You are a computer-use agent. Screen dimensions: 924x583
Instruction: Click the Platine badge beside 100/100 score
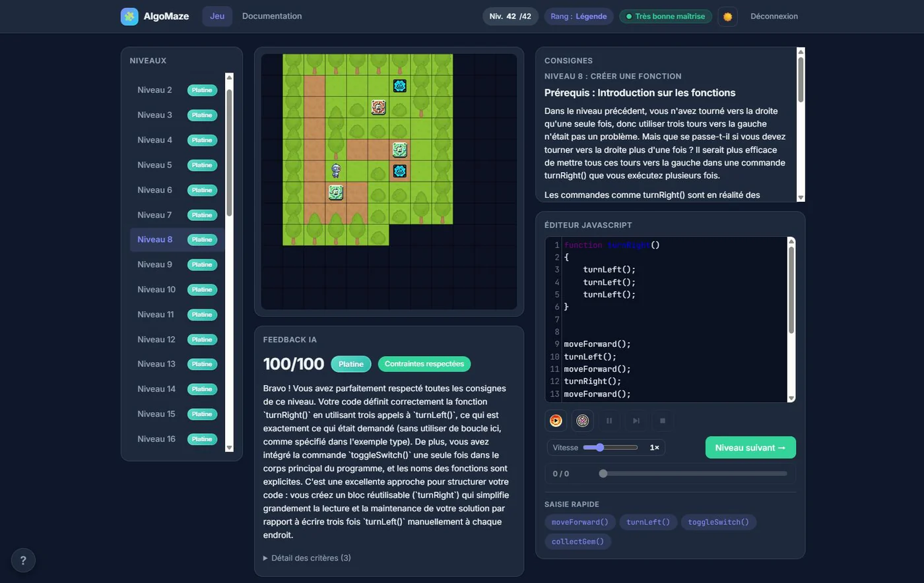point(351,364)
